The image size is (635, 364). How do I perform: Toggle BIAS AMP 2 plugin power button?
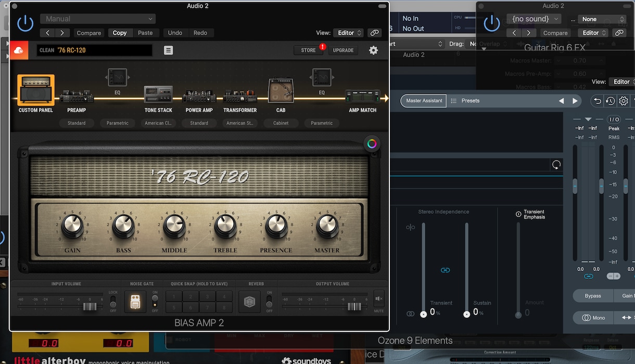tap(25, 23)
